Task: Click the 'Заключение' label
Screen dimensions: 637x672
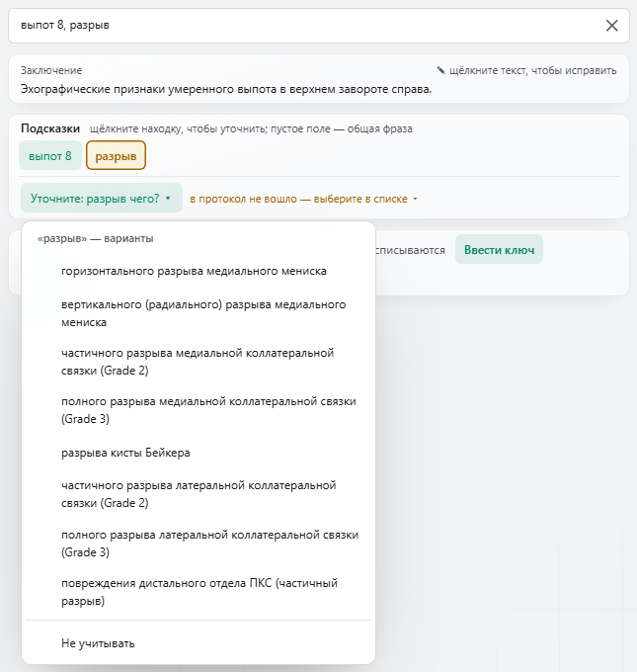Action: (51, 70)
